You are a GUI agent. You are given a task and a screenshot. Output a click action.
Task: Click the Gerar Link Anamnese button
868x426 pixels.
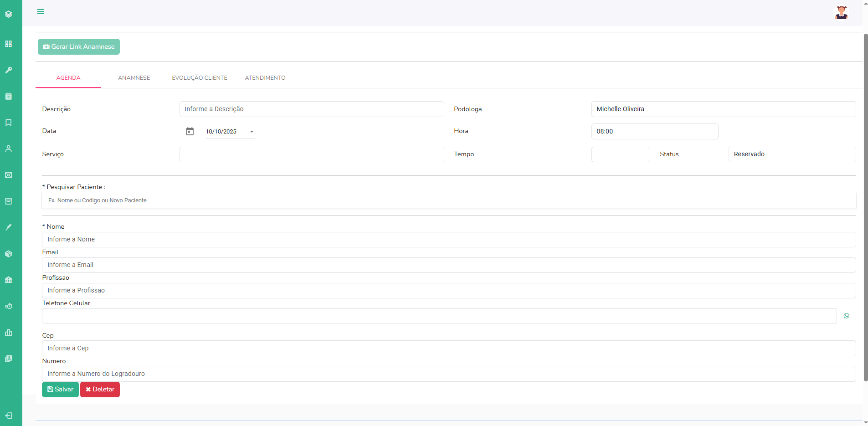79,46
